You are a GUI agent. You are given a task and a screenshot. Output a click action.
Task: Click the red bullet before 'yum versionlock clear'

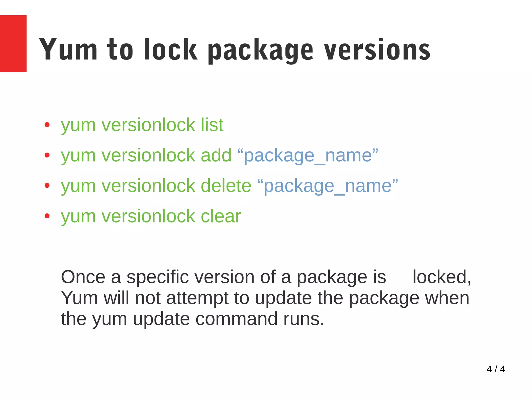(47, 216)
